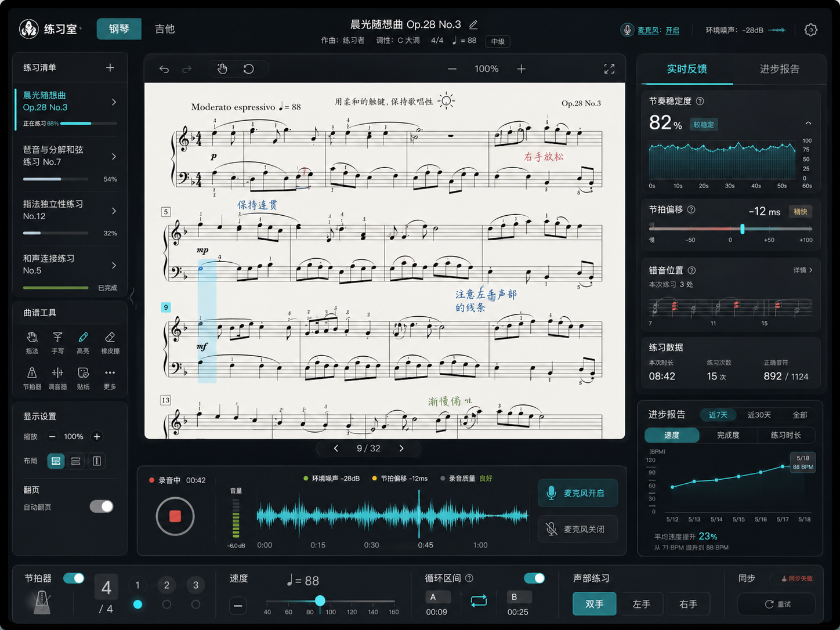Select the hand pan tool

click(222, 69)
